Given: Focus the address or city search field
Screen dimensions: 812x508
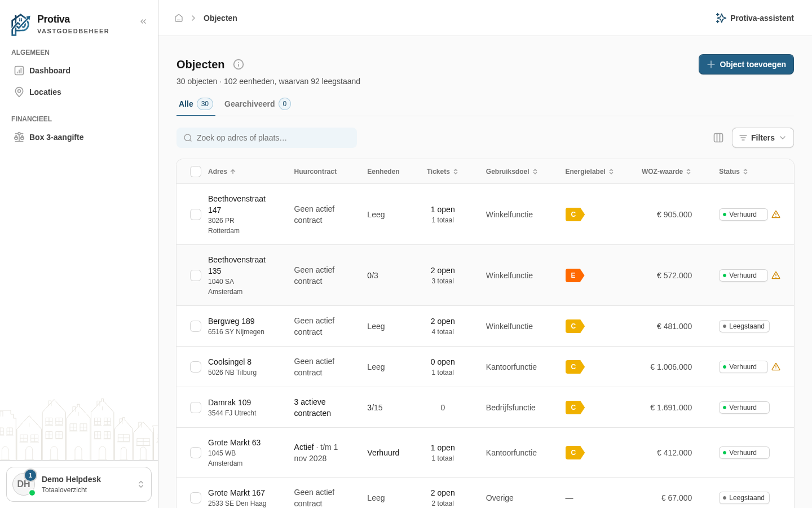Looking at the screenshot, I should point(267,138).
